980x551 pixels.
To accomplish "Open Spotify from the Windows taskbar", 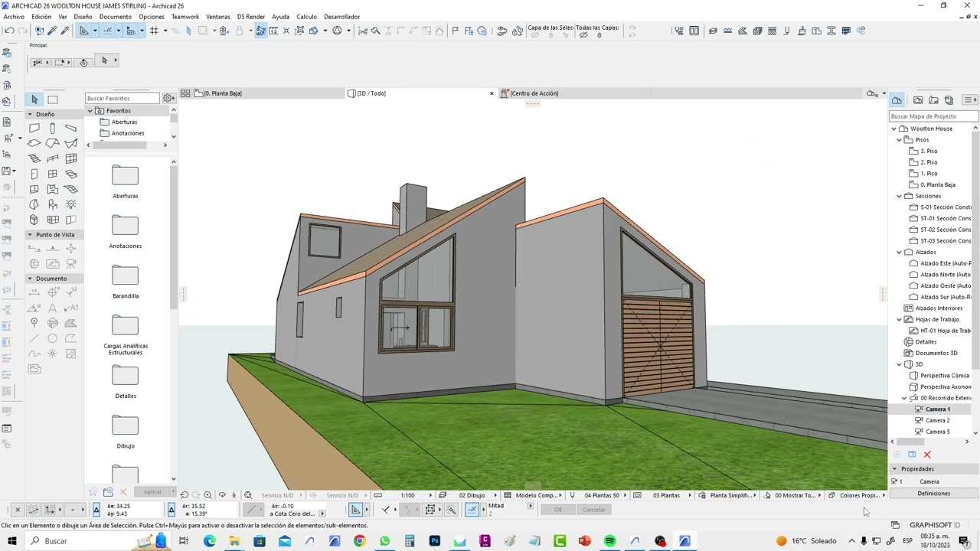I will pyautogui.click(x=610, y=541).
